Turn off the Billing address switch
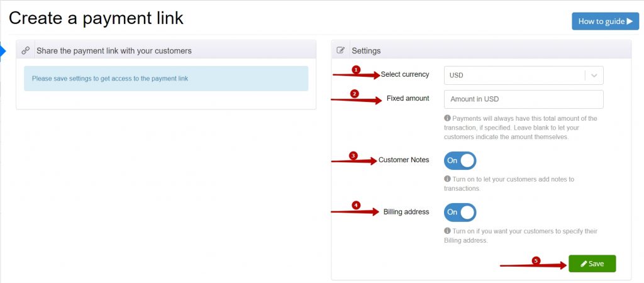The image size is (644, 283). click(460, 213)
